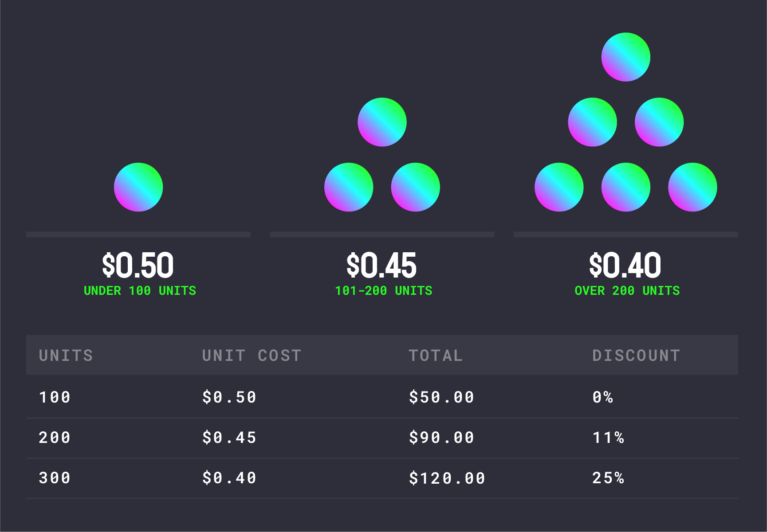Click the OVER 200 UNITS label
This screenshot has width=767, height=532.
pyautogui.click(x=627, y=291)
